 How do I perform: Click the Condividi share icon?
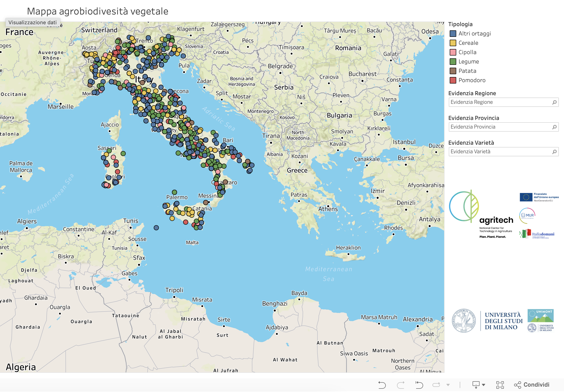tap(517, 385)
